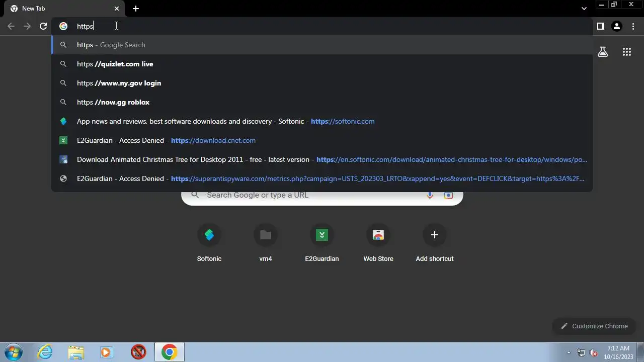
Task: Click the Google icon in the address bar
Action: 63,26
